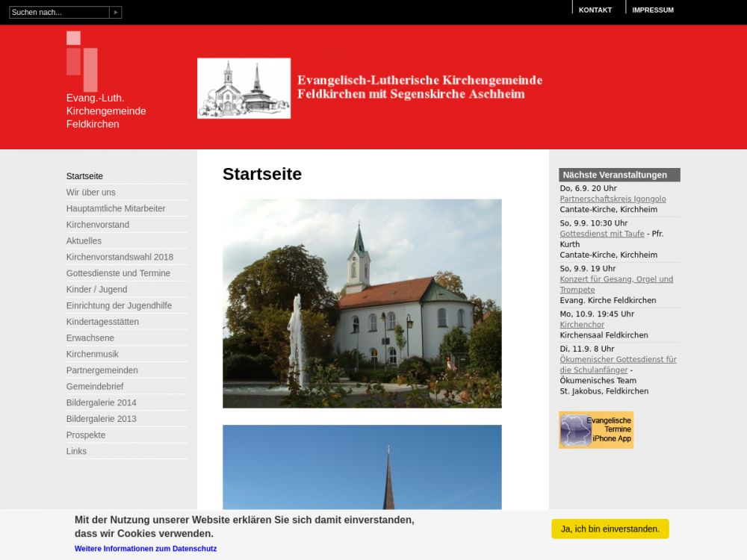Open 'Bildergalerie 2014' from sidebar
This screenshot has height=560, width=747.
pos(102,402)
